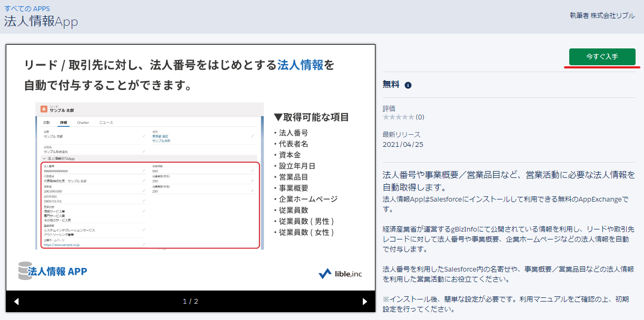The width and height of the screenshot is (644, 320).
Task: Click the ・従業員数 ( 女性 ) list item
Action: click(304, 232)
